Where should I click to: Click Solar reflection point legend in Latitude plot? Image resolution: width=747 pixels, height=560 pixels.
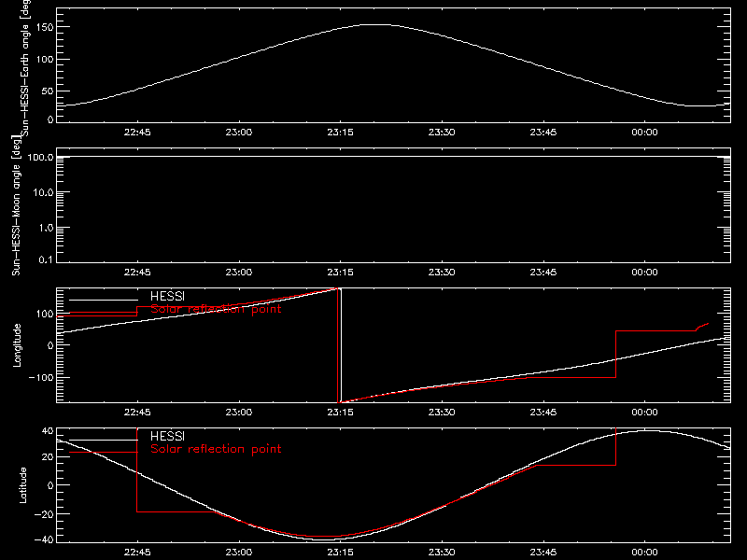pos(216,449)
